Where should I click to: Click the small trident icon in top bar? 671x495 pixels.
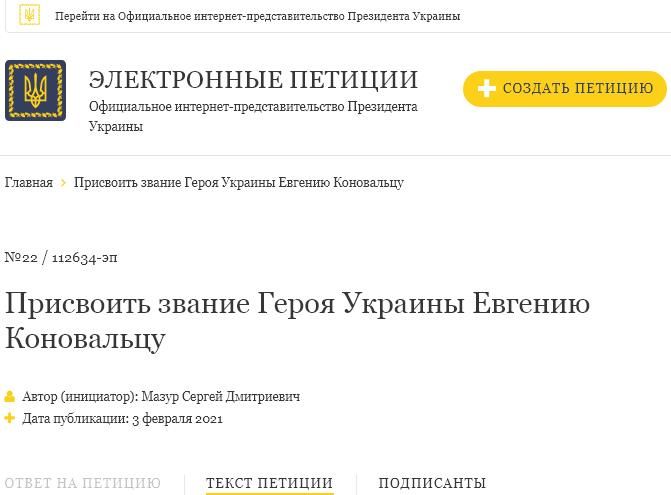point(30,16)
